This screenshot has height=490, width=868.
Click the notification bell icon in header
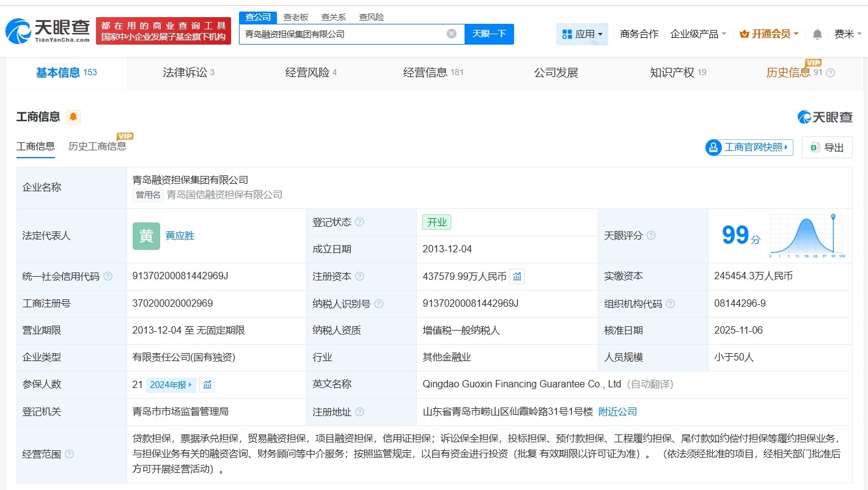pyautogui.click(x=817, y=34)
